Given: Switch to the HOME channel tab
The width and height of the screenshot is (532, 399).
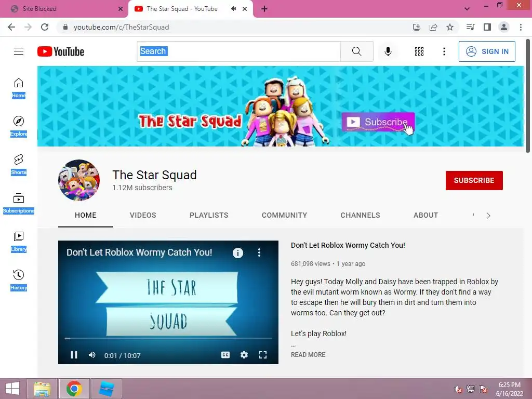Looking at the screenshot, I should 86,215.
